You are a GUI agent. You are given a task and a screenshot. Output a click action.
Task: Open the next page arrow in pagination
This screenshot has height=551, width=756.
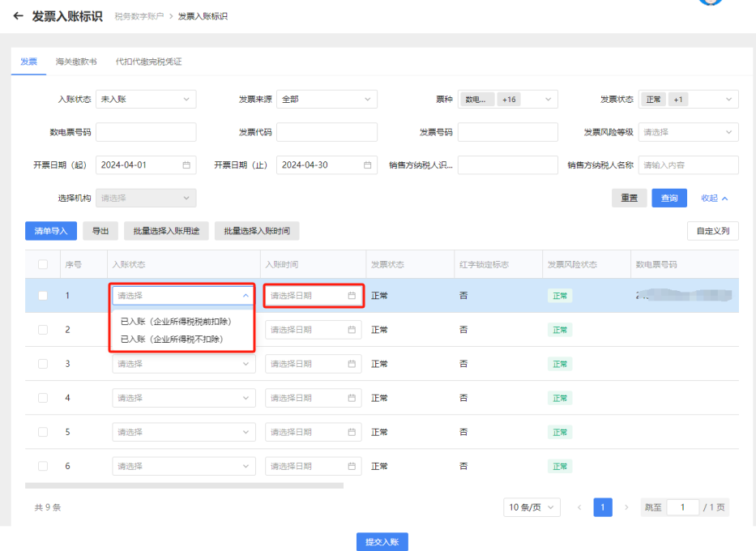(626, 506)
